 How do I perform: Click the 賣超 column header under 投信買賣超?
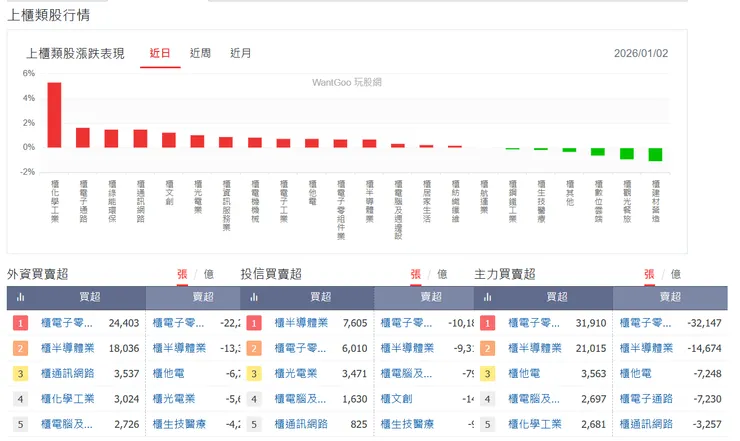pos(431,297)
